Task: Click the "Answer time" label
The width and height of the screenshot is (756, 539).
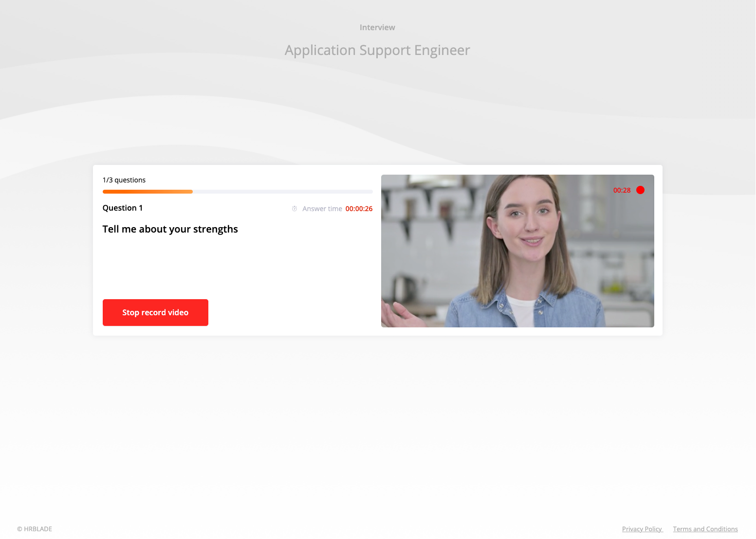Action: tap(322, 209)
